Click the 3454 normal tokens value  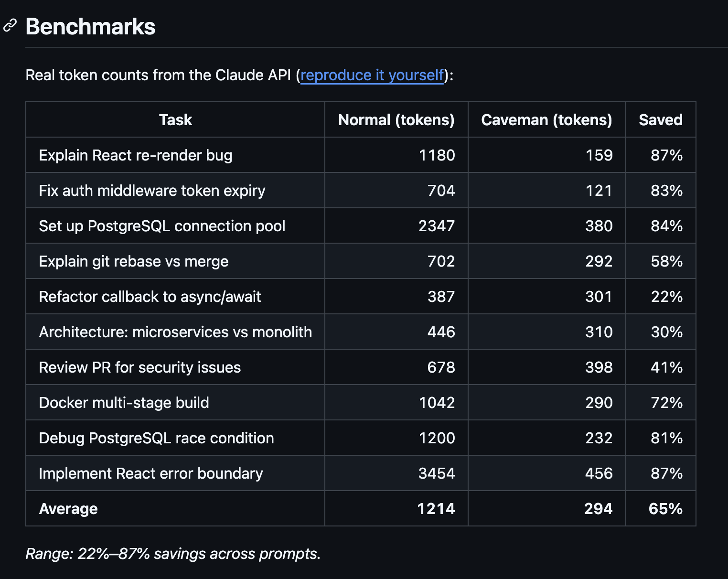tap(436, 473)
